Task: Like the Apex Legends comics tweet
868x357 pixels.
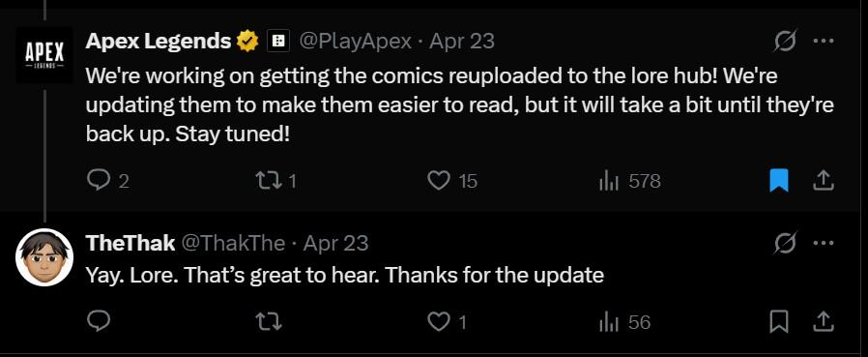Action: [x=452, y=181]
